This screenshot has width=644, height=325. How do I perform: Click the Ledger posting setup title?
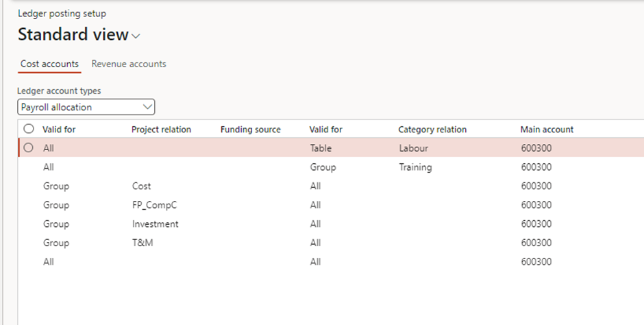click(62, 14)
